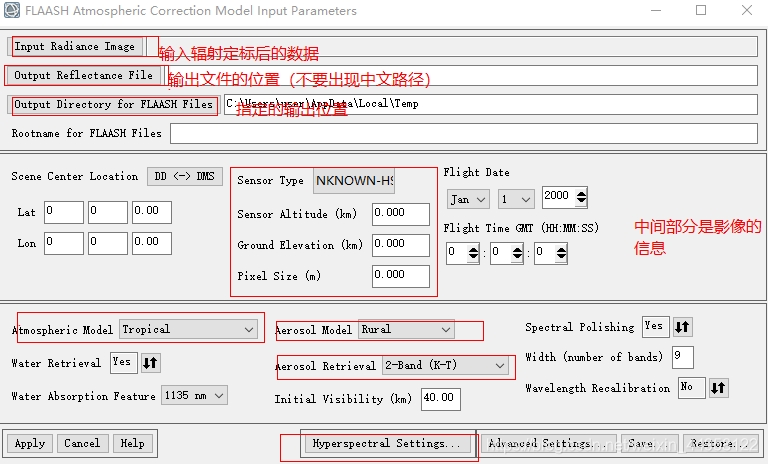Click the Lon minutes input field
The height and width of the screenshot is (464, 768).
pos(108,244)
